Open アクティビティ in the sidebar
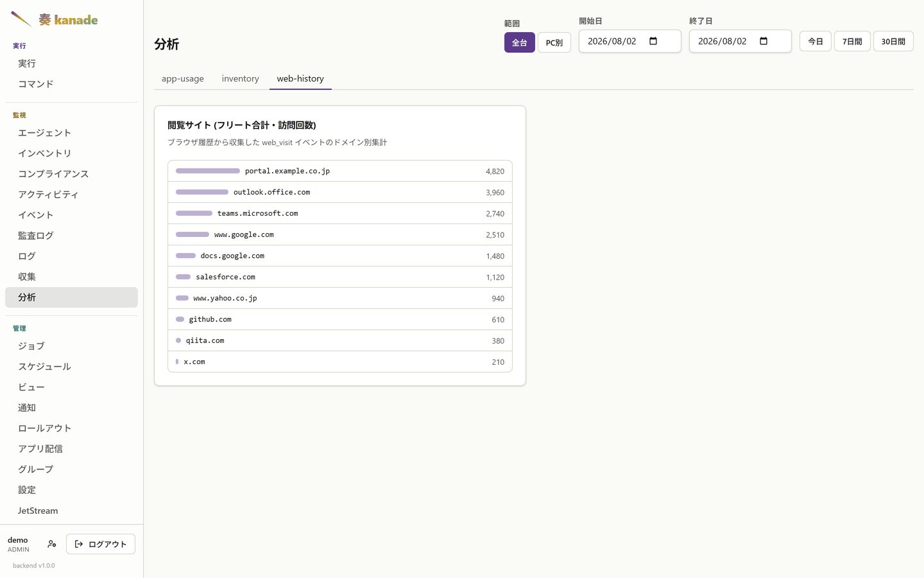This screenshot has height=578, width=924. (71, 195)
